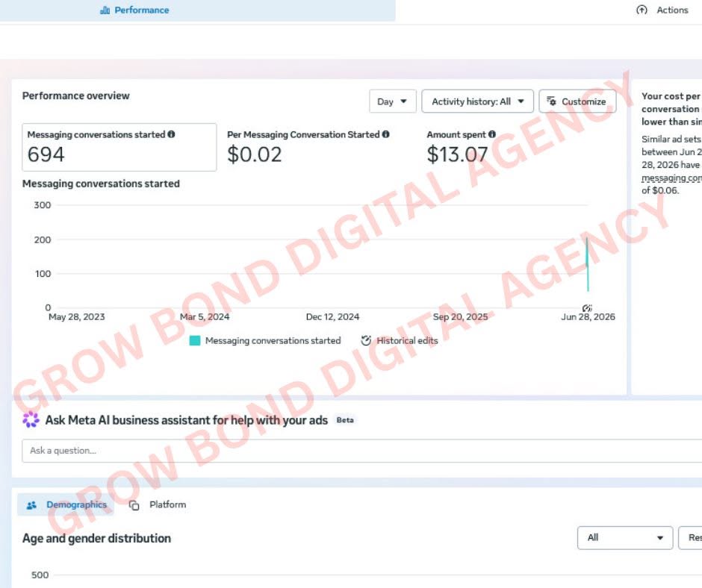Click the Historical edits legend icon
The image size is (702, 588).
pos(366,340)
